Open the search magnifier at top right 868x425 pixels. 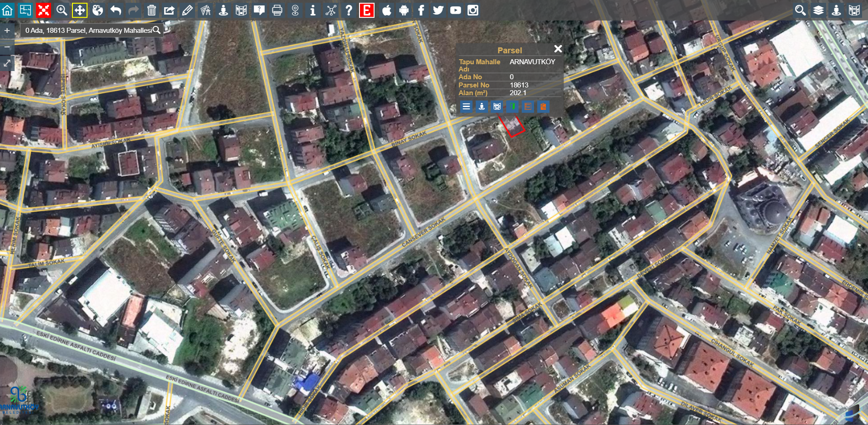[x=800, y=10]
